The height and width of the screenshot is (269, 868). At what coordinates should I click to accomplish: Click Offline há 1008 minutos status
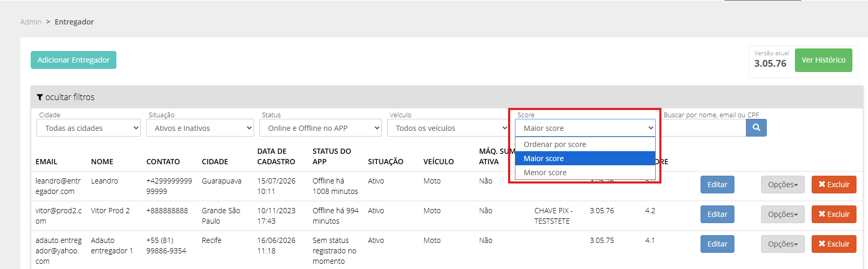click(335, 186)
